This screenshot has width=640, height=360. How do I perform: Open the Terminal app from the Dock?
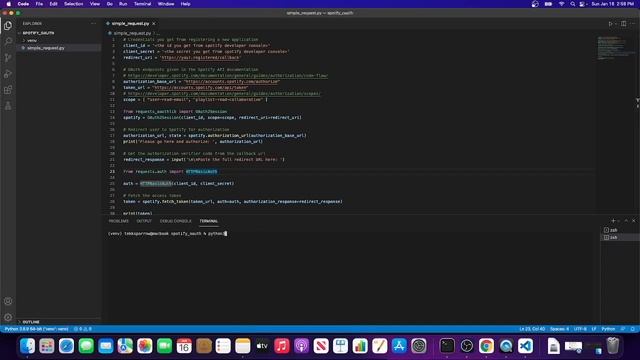tap(447, 346)
